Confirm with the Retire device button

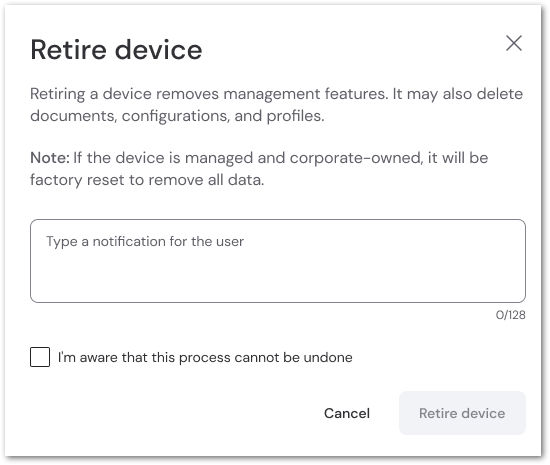click(462, 413)
